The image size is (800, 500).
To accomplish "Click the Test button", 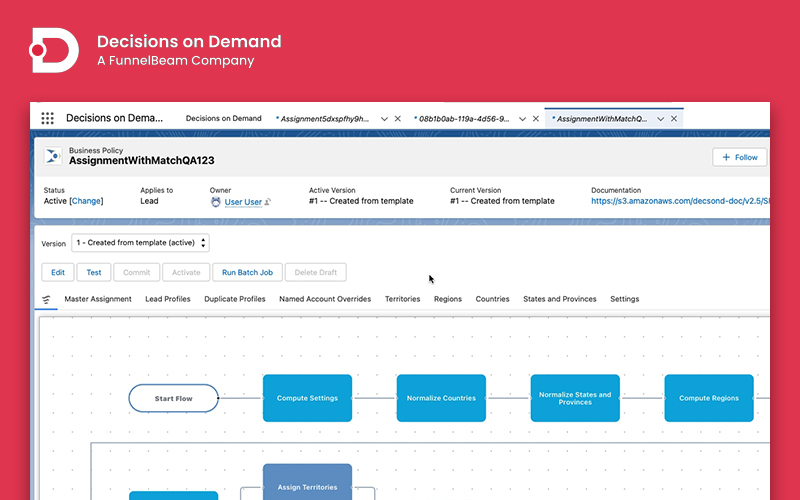I will 94,272.
